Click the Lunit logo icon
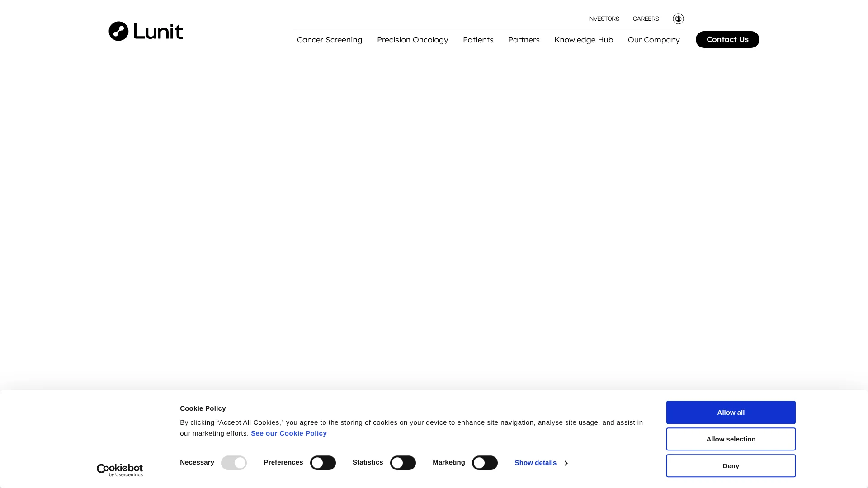The width and height of the screenshot is (868, 488). 118,31
